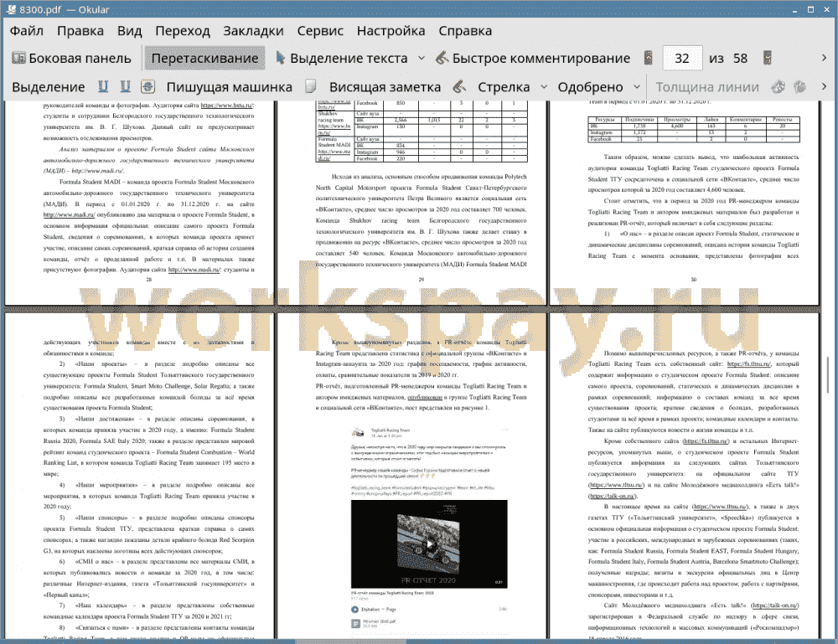This screenshot has width=838, height=644.
Task: Click the Толщина линии line width control
Action: click(707, 87)
